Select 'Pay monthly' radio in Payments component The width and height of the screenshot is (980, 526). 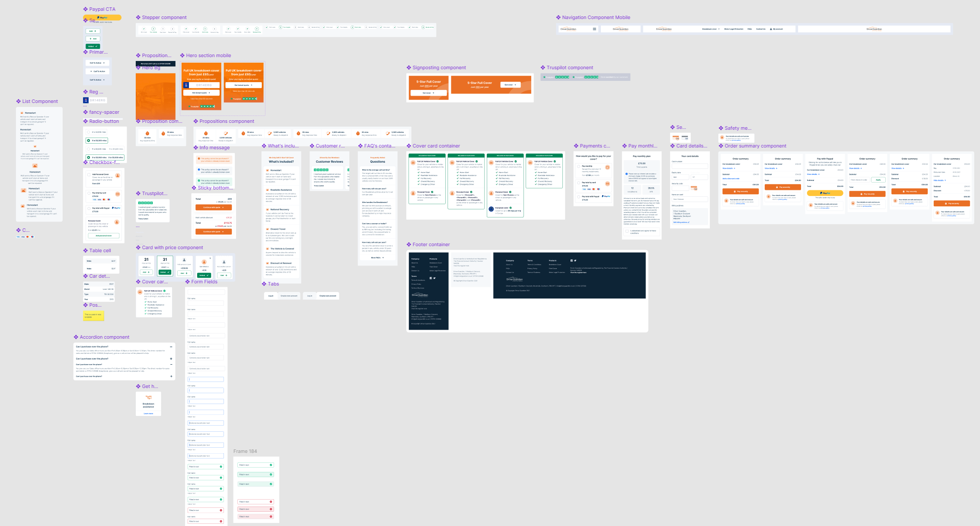[579, 166]
